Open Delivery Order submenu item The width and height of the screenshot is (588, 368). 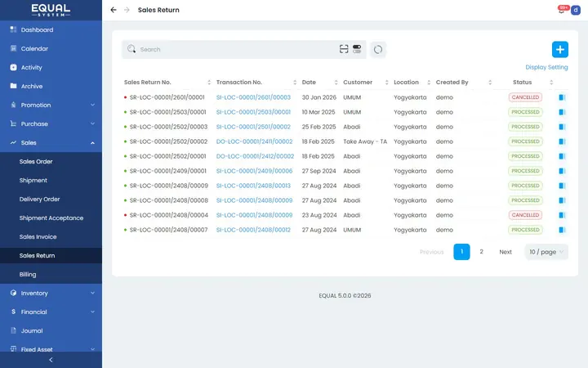coord(51,199)
